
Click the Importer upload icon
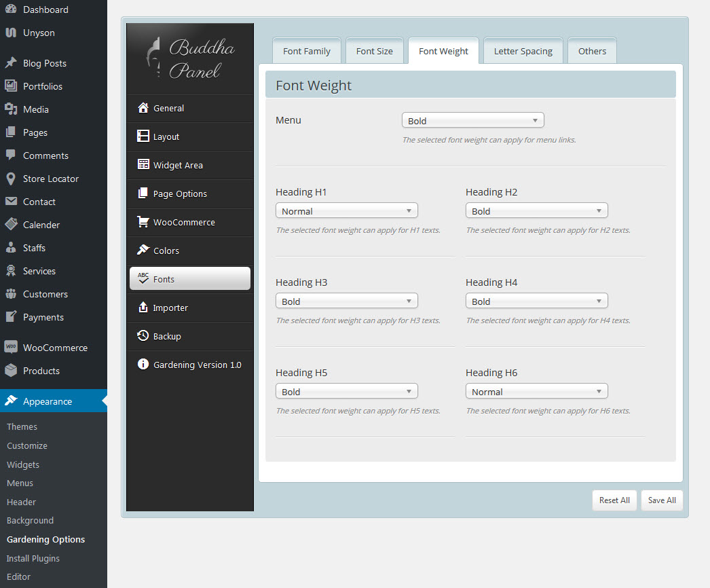(143, 307)
